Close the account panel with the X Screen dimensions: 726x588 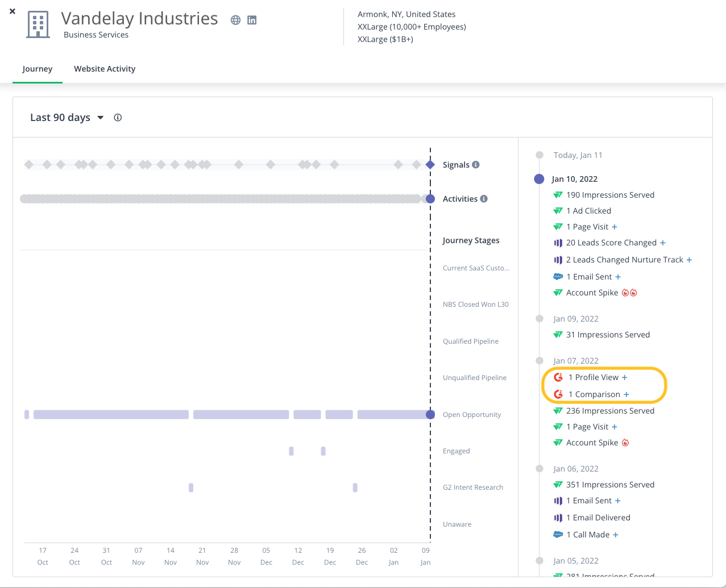13,11
